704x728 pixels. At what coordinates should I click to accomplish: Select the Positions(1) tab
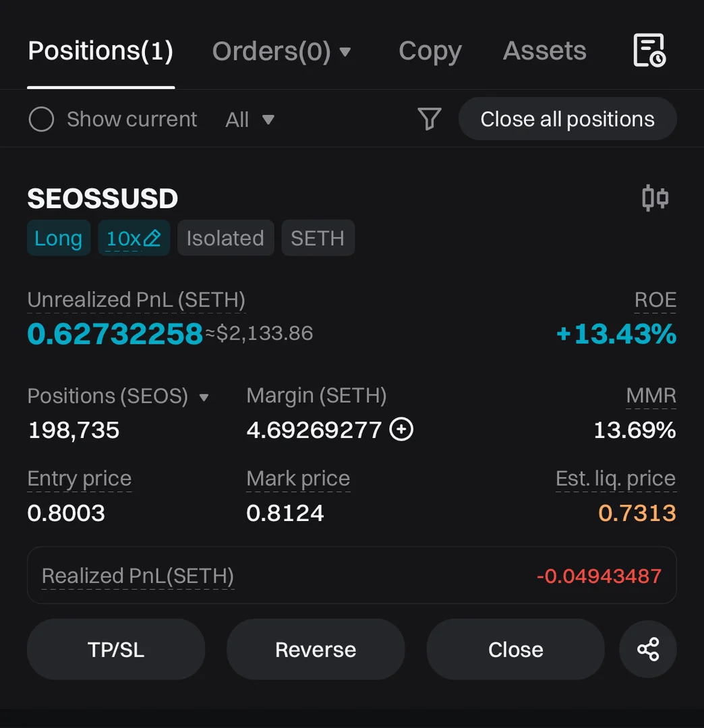tap(100, 51)
